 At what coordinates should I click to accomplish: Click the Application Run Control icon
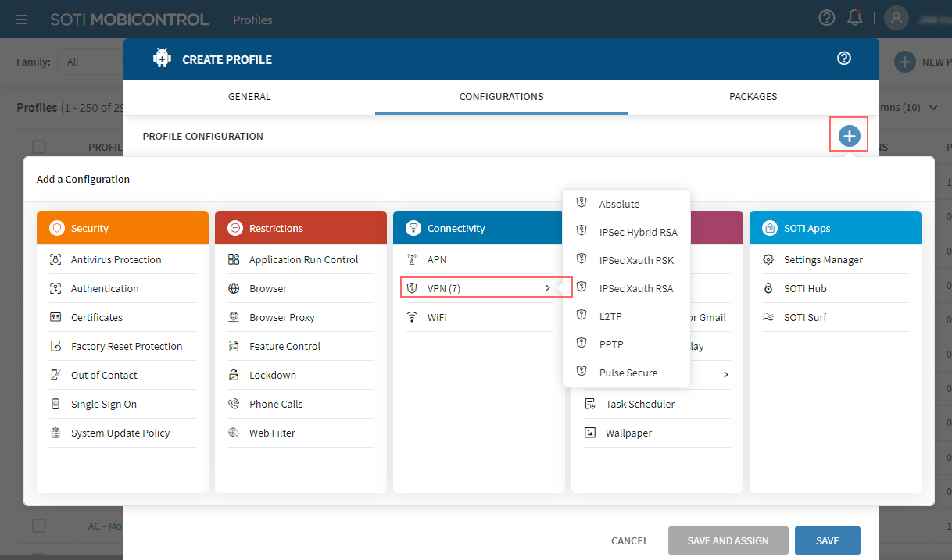[x=234, y=259]
